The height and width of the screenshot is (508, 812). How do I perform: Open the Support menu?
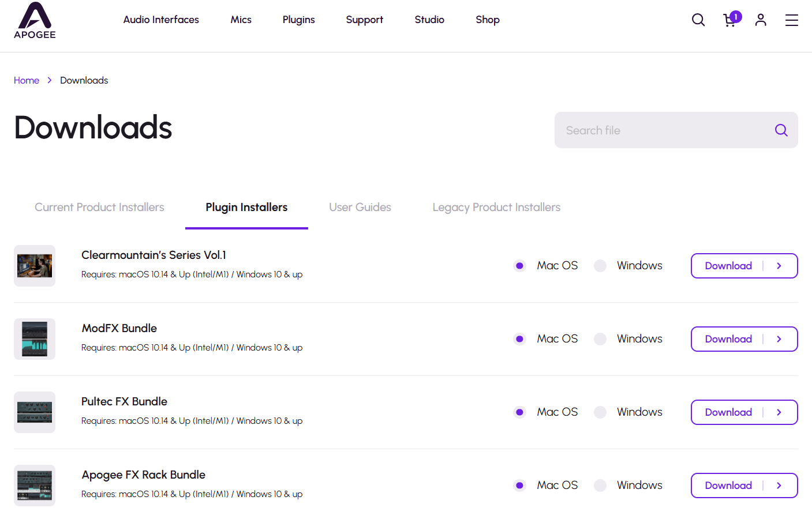(x=364, y=20)
